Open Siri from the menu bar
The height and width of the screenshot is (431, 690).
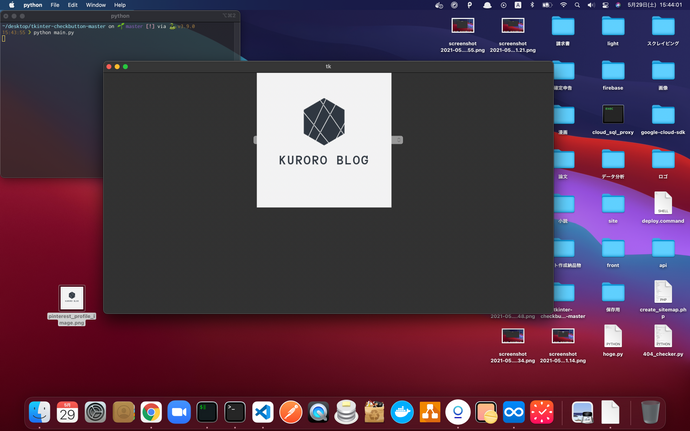pyautogui.click(x=618, y=5)
